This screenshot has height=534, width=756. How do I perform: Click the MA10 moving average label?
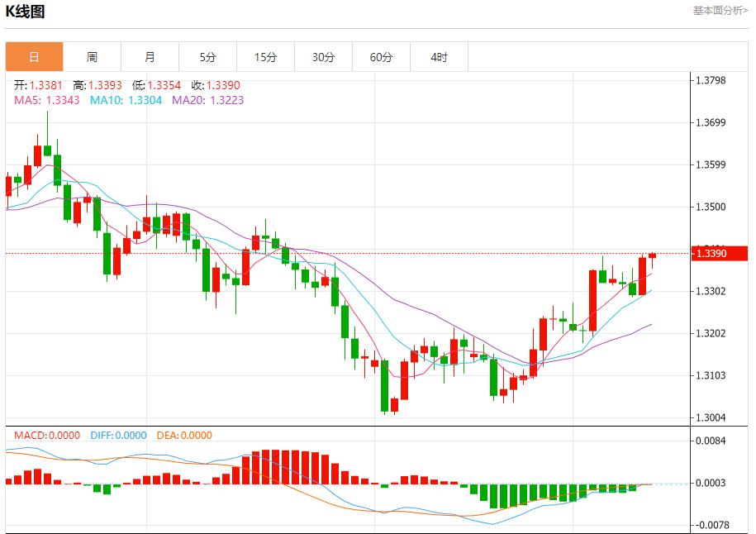[x=126, y=100]
